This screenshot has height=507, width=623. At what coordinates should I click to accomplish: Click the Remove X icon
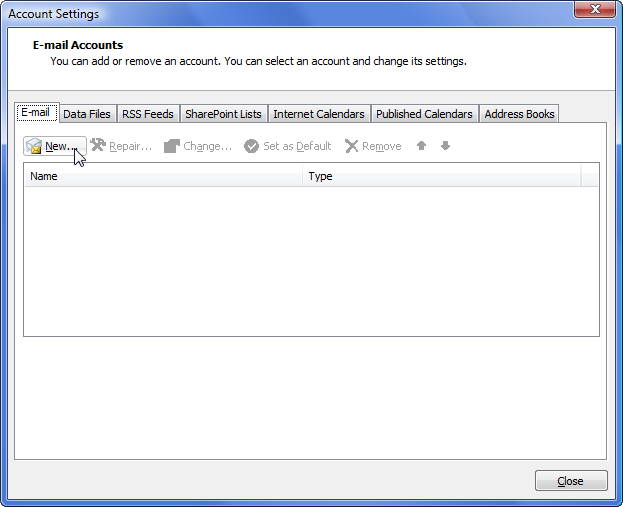pos(351,146)
